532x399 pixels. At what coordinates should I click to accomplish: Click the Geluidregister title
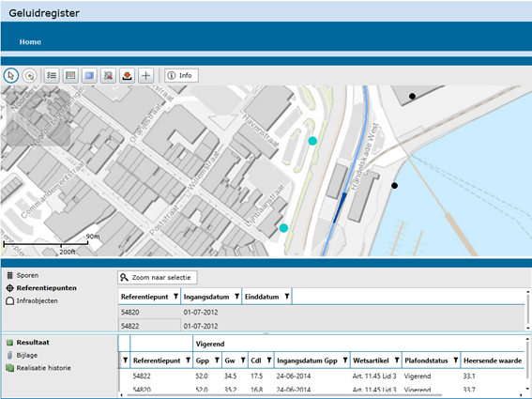pyautogui.click(x=44, y=13)
